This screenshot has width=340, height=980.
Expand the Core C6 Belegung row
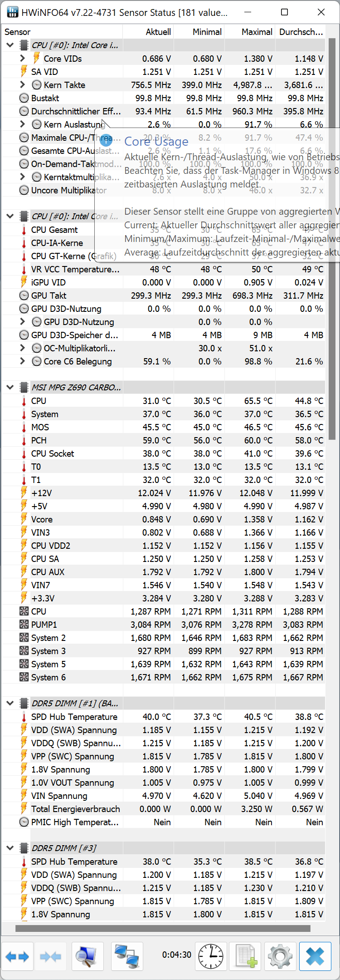(x=23, y=361)
